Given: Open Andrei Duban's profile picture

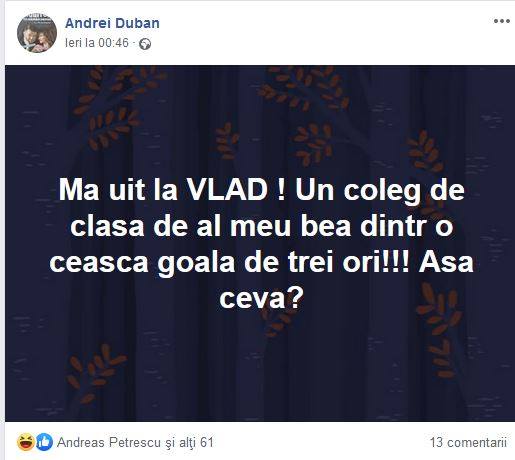Looking at the screenshot, I should [37, 33].
